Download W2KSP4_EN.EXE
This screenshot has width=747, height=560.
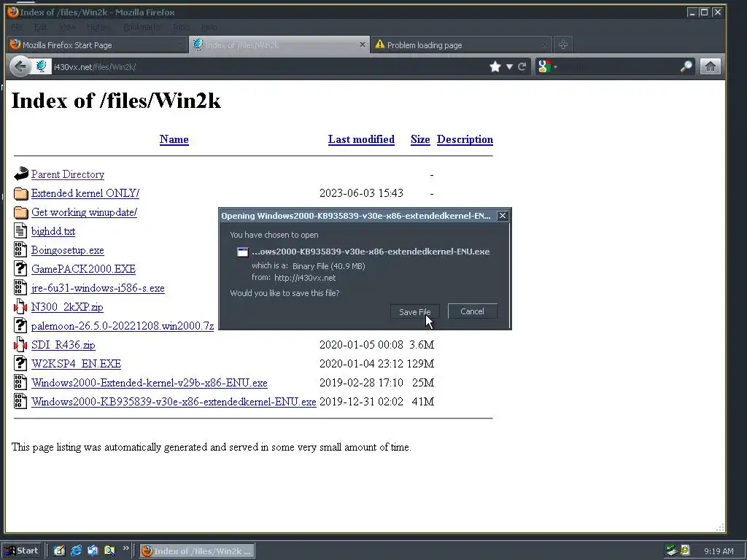[x=76, y=364]
